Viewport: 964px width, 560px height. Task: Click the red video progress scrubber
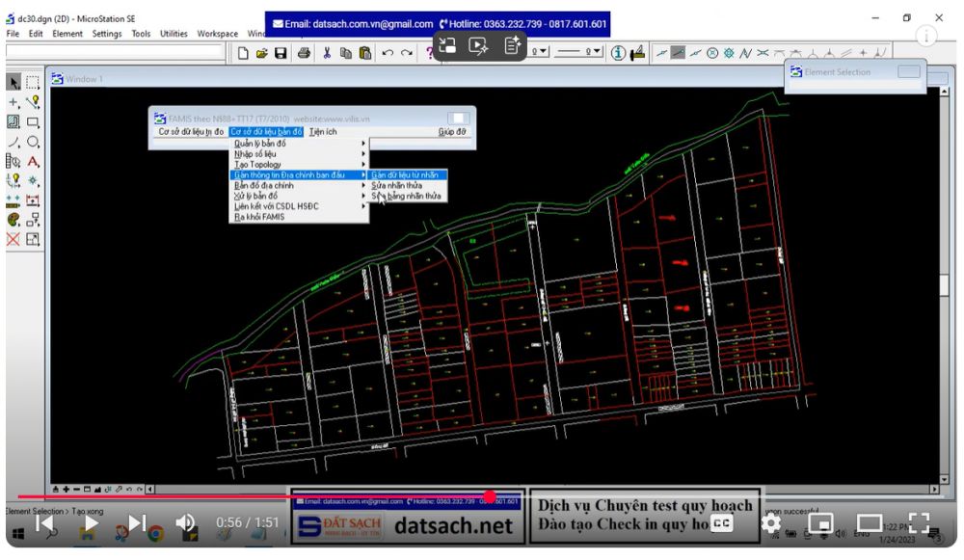click(x=490, y=497)
